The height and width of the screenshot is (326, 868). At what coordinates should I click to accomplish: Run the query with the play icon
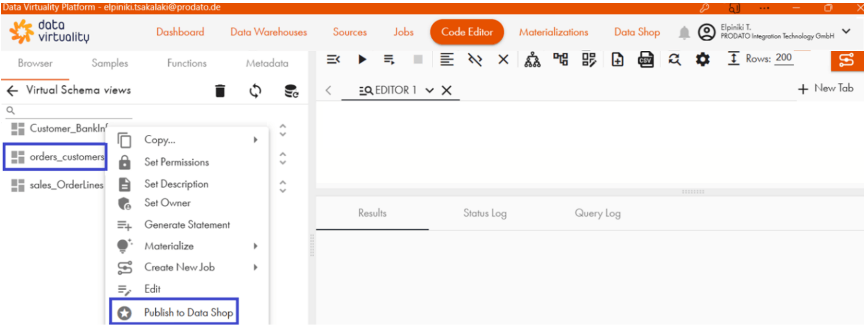[362, 59]
